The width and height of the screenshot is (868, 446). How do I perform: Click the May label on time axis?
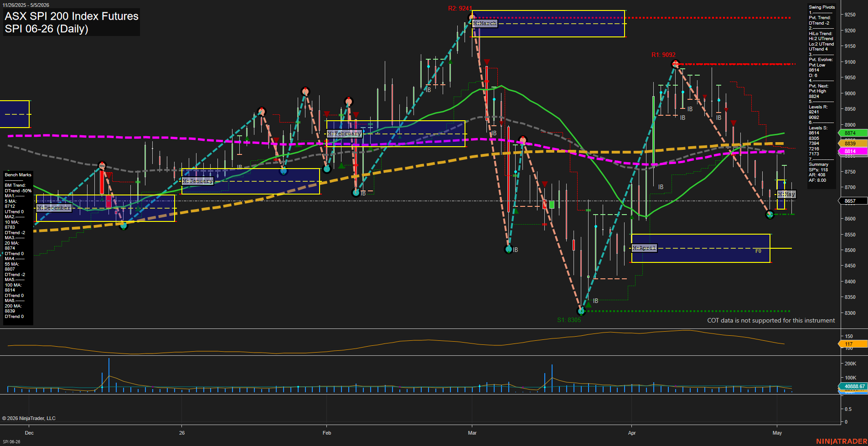[777, 433]
